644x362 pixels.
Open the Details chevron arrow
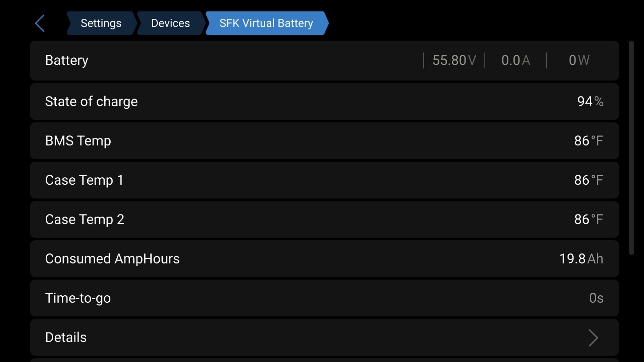[593, 338]
